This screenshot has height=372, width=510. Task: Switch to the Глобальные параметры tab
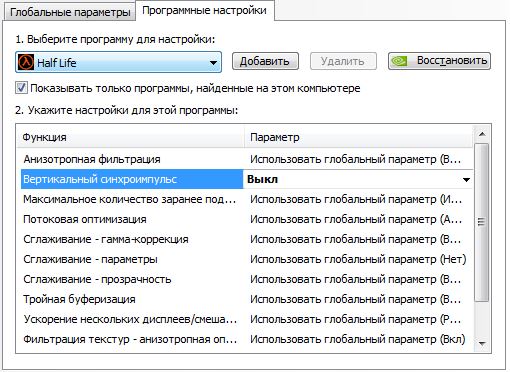coord(70,12)
